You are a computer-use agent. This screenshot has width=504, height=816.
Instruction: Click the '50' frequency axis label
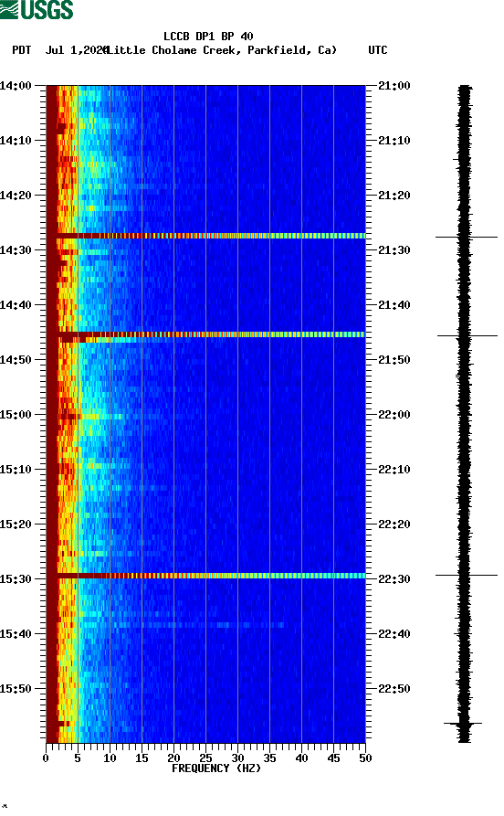365,758
